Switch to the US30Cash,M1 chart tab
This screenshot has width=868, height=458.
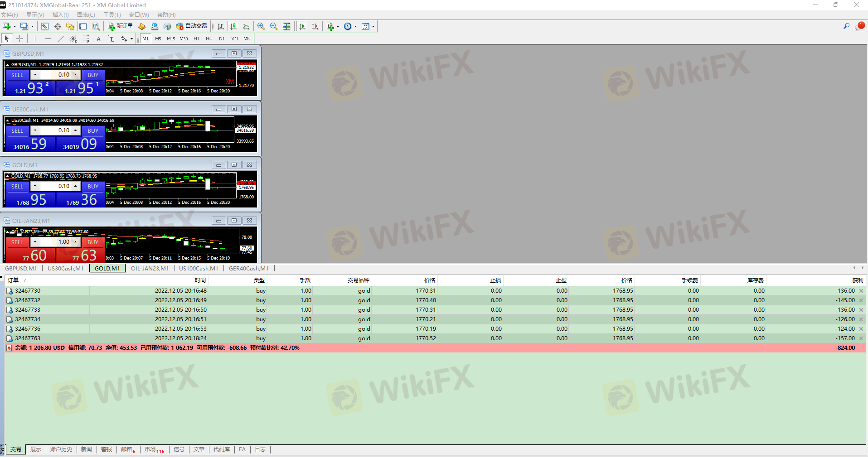click(66, 269)
